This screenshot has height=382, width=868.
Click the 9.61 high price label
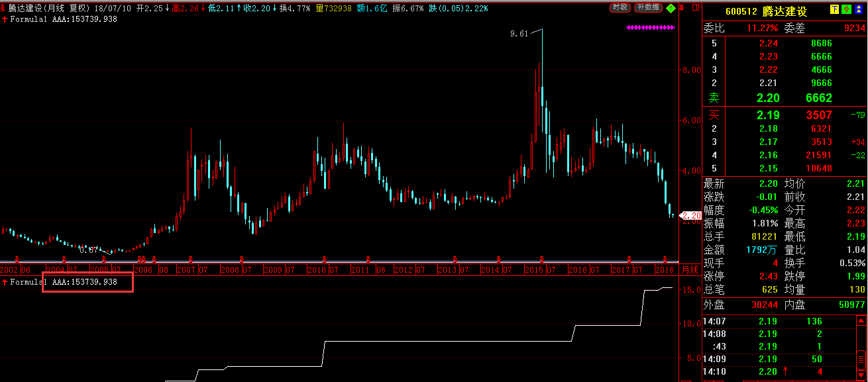519,33
